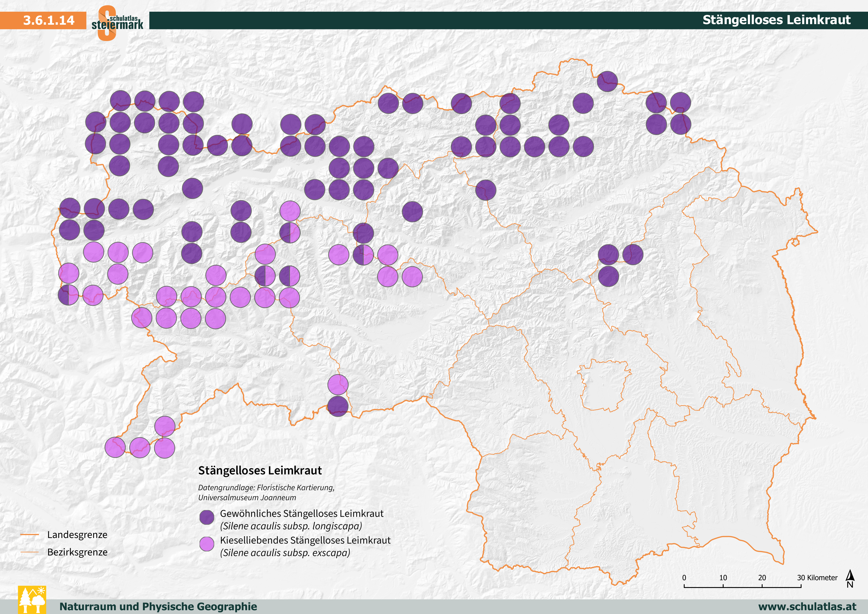Click the Landesgrenze legend text
This screenshot has width=868, height=614.
[x=77, y=535]
